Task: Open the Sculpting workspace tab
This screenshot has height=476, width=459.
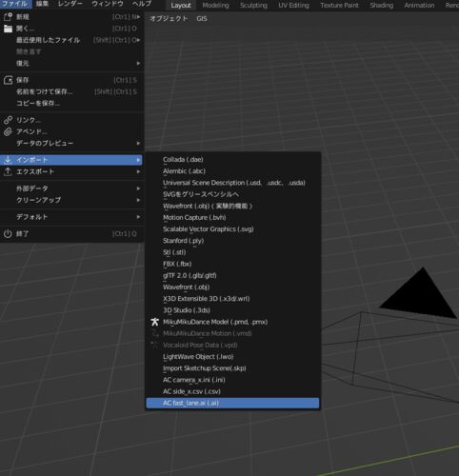Action: coord(253,6)
